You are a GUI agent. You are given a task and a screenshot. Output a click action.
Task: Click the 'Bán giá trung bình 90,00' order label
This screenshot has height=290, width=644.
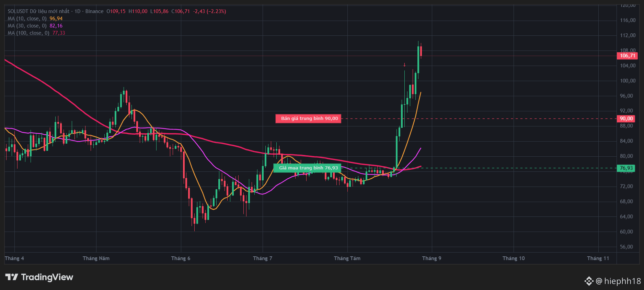point(309,119)
